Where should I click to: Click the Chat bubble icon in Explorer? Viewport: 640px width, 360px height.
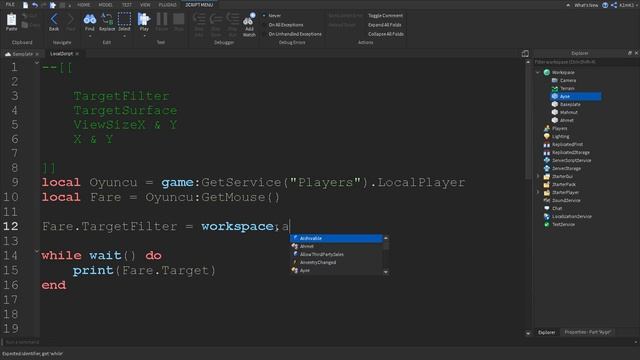click(x=547, y=208)
